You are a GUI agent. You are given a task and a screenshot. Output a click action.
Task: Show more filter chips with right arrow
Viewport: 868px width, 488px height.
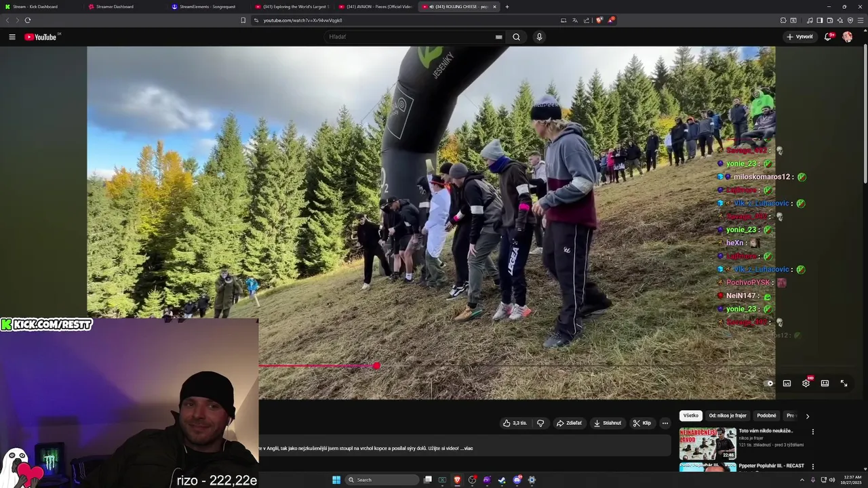point(807,416)
